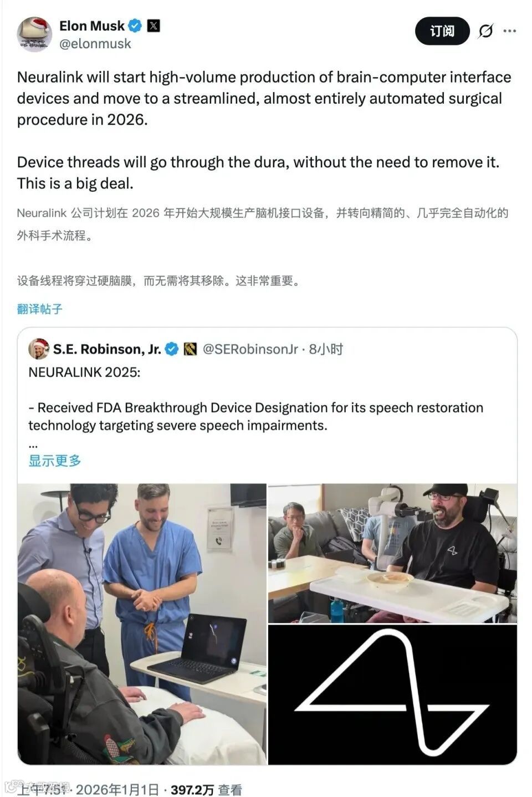Click 翻译帖子 translate post link
The height and width of the screenshot is (797, 532).
tap(39, 309)
